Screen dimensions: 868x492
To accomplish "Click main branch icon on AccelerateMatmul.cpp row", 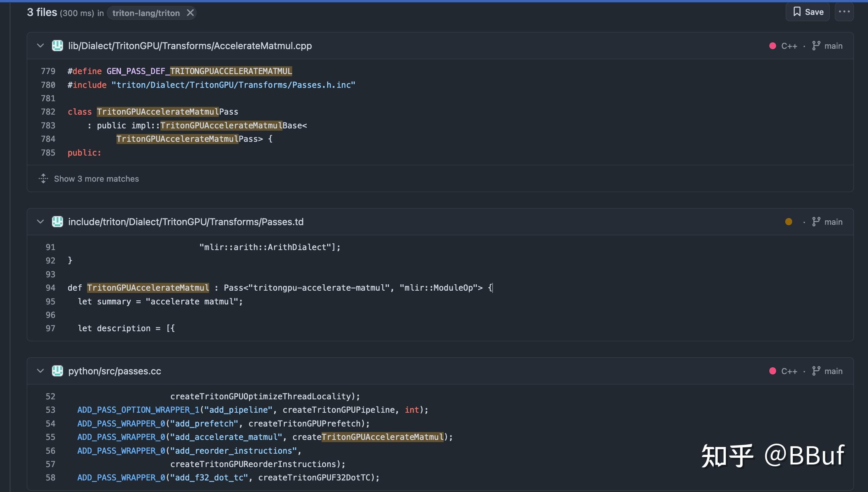I will click(816, 46).
